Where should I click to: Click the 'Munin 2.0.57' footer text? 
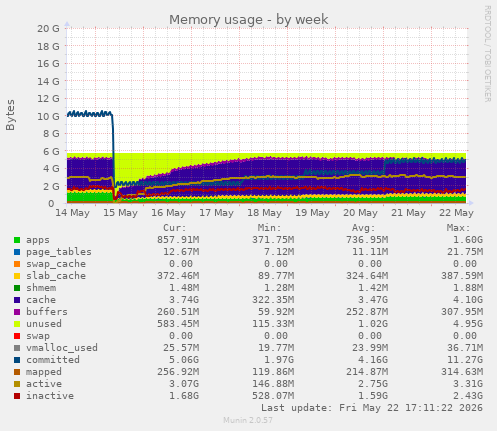(x=248, y=420)
